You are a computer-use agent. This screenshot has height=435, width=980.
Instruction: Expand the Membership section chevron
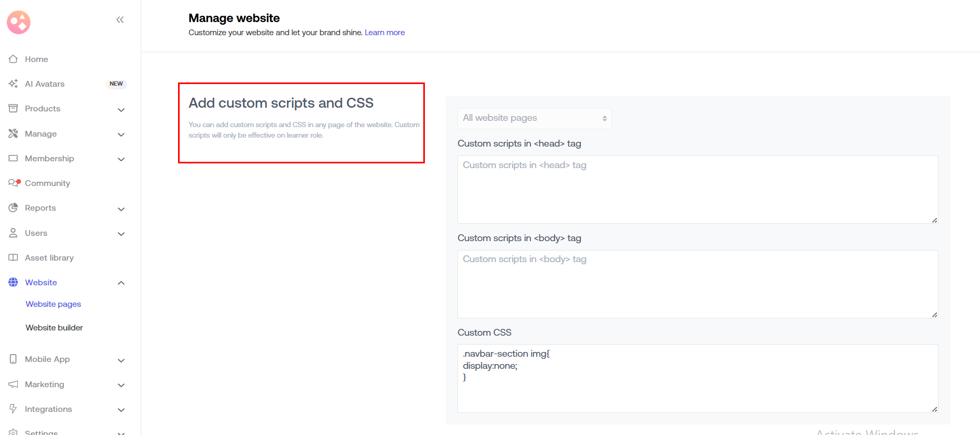[x=121, y=159]
